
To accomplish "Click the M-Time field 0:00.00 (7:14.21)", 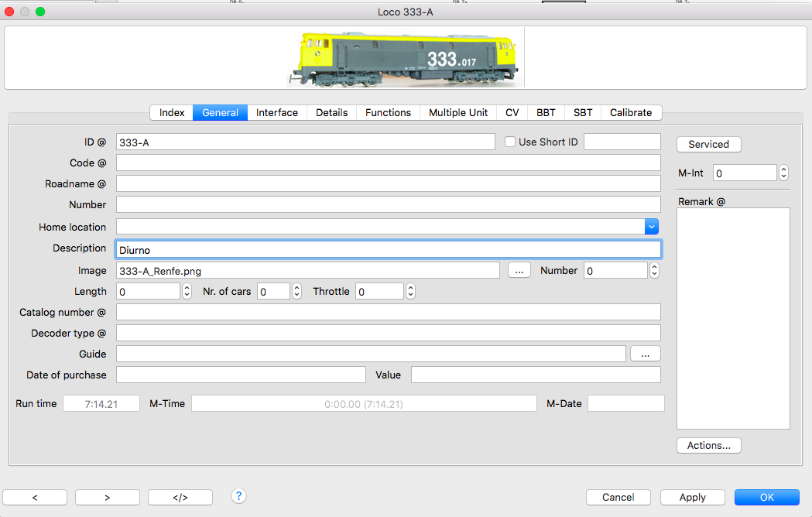I will click(x=364, y=403).
